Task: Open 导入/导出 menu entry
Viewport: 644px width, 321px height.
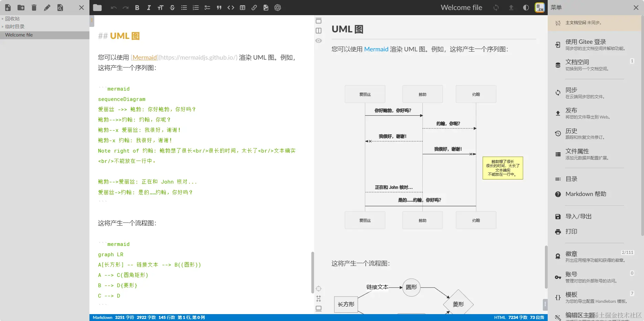Action: [594, 217]
